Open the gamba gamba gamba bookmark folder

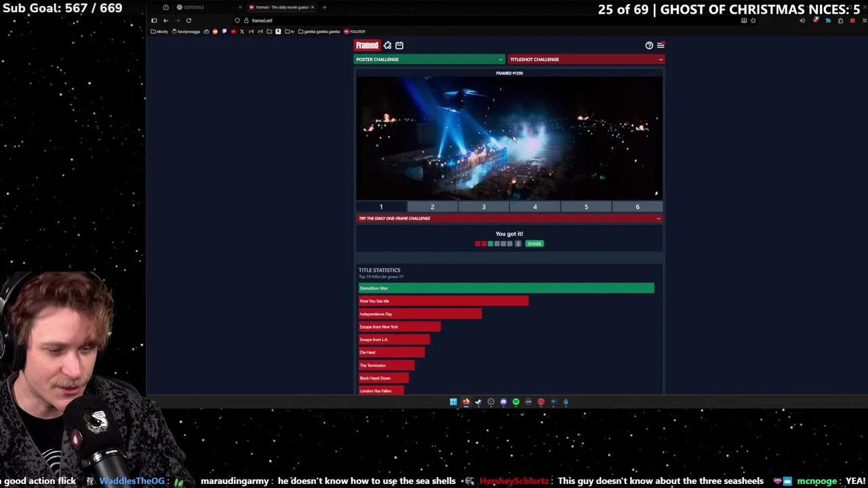point(319,31)
